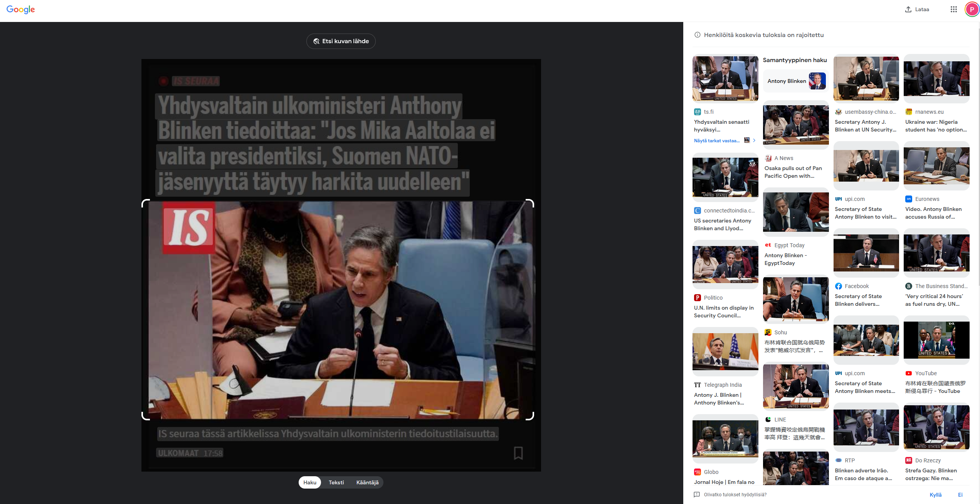Expand exact matches chevron arrow
Viewport: 980px width, 504px height.
pyautogui.click(x=754, y=140)
